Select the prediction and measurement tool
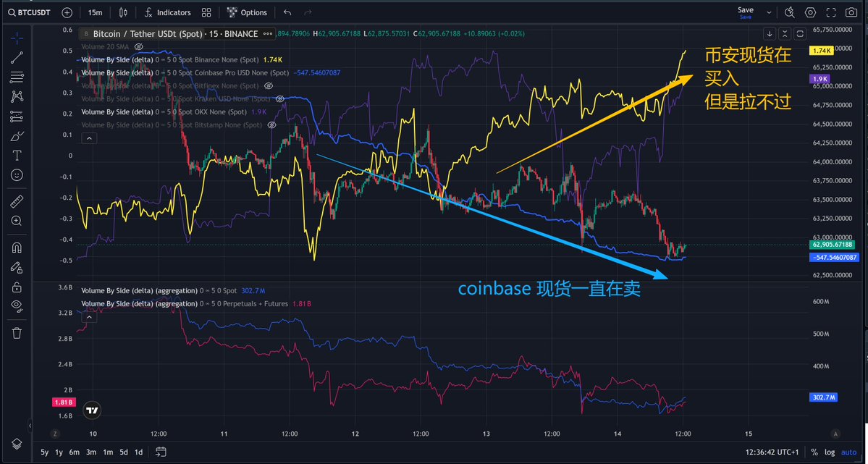The image size is (868, 464). click(17, 117)
